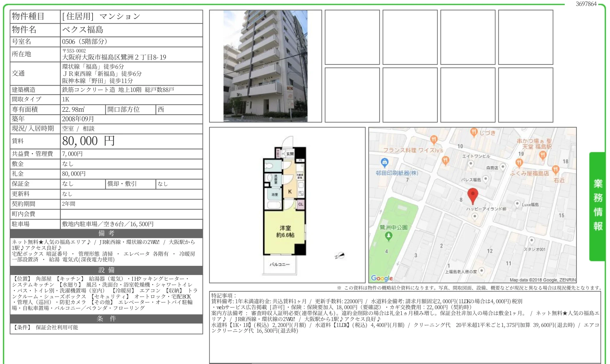Click the Google logo on the map
This screenshot has width=610, height=364.
click(x=382, y=278)
